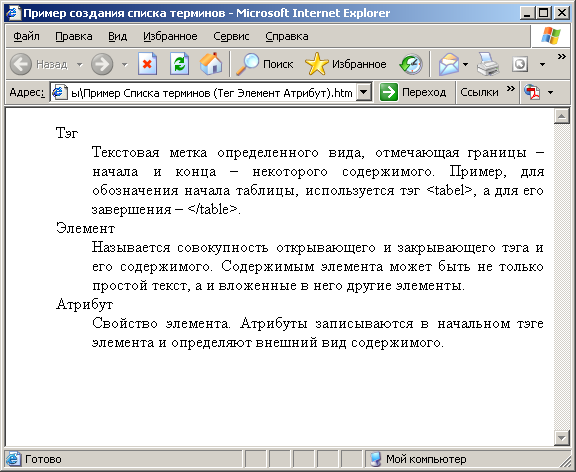Expand the Links toolbar chevron
This screenshot has width=576, height=472.
pos(511,88)
